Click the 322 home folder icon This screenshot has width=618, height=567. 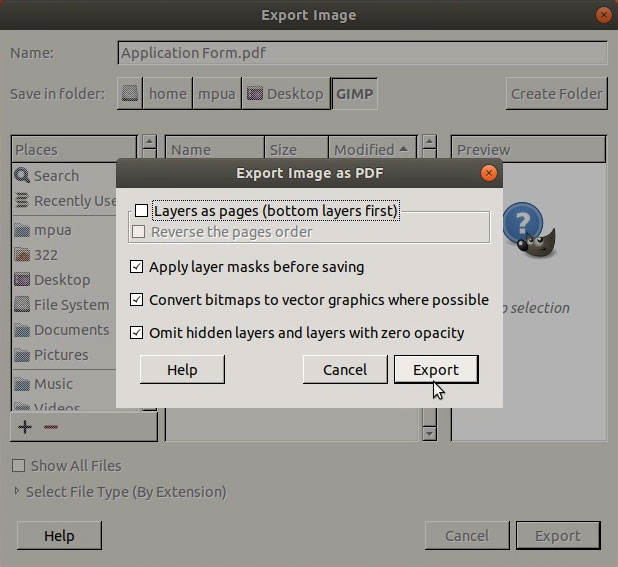(x=22, y=255)
